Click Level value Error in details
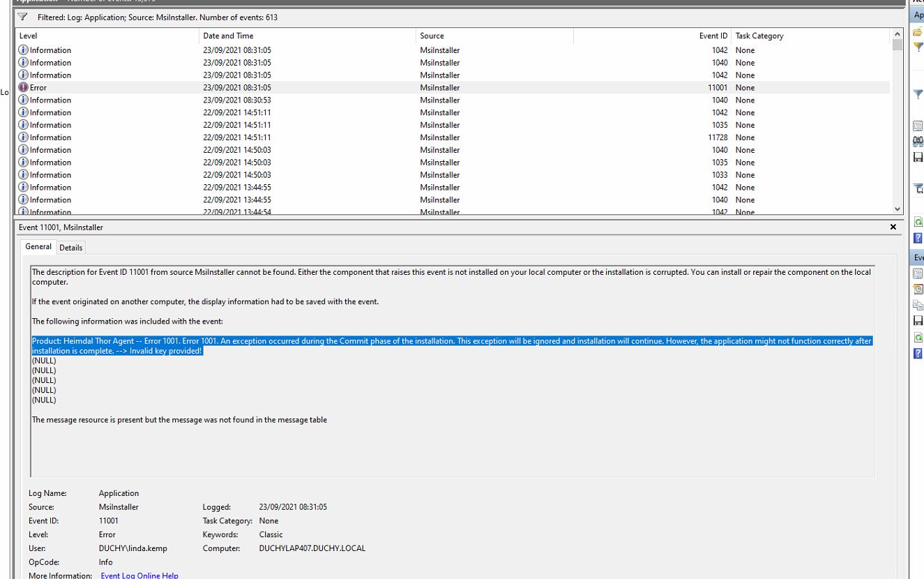 click(x=107, y=534)
